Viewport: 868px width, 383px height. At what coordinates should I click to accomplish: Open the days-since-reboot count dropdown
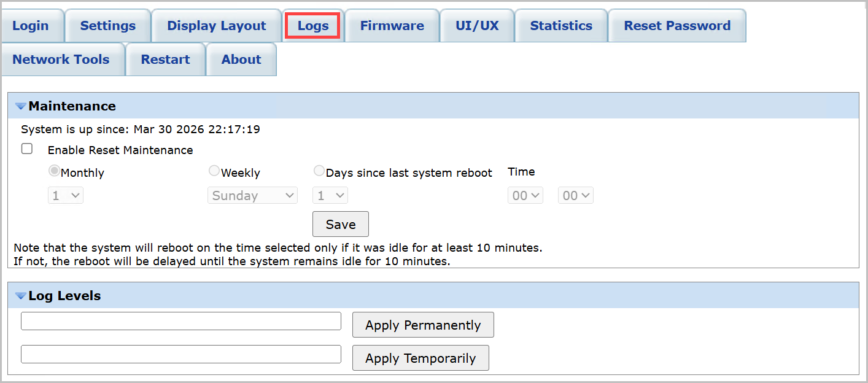coord(330,196)
